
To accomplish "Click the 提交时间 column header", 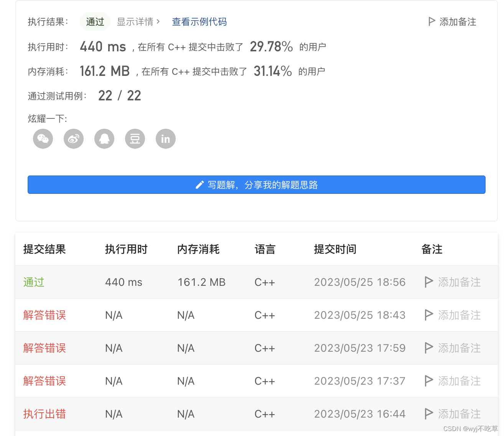I will tap(335, 249).
